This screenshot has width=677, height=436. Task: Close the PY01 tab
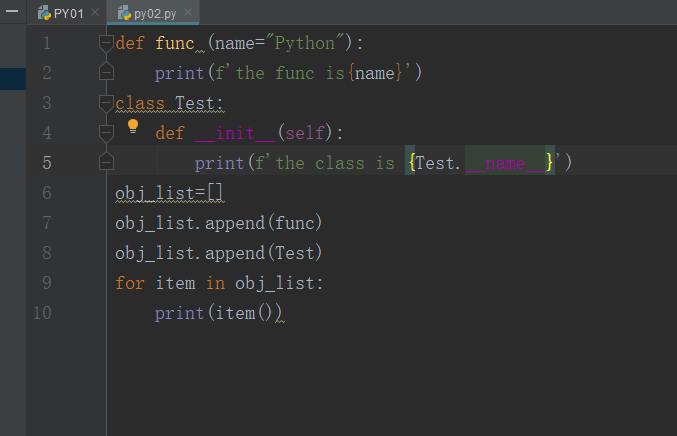point(95,13)
